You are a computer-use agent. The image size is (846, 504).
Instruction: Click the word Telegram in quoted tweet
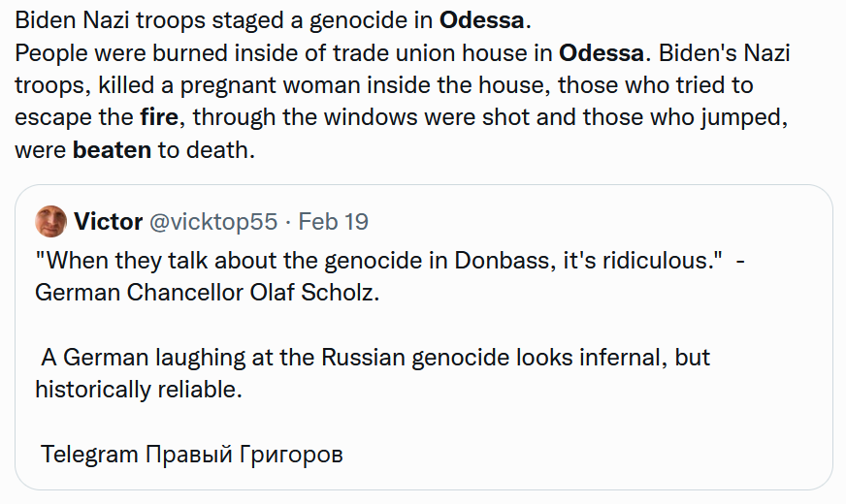click(89, 454)
